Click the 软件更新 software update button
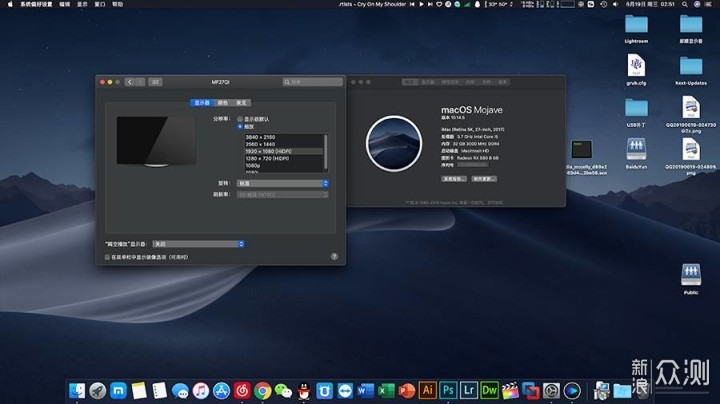This screenshot has height=404, width=720. point(484,178)
